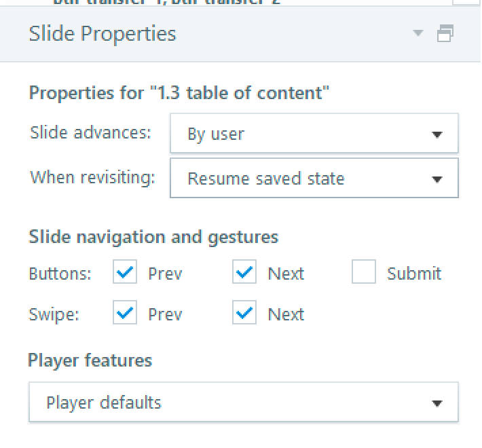Click the Properties for 1.3 table of content heading
Image resolution: width=482 pixels, height=448 pixels.
coord(179,93)
